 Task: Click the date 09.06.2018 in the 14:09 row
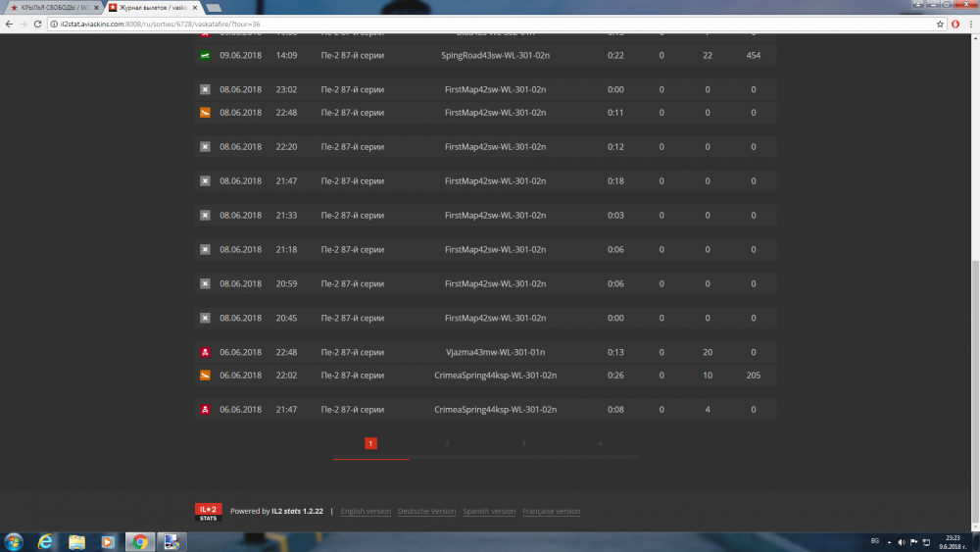[241, 55]
